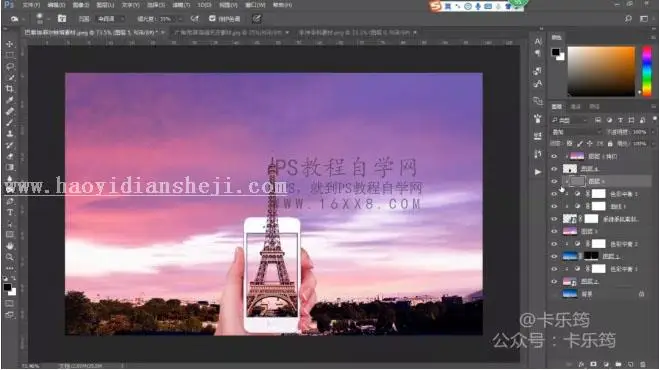This screenshot has width=659, height=370.
Task: Toggle the 保护色调 checkbox
Action: [212, 18]
